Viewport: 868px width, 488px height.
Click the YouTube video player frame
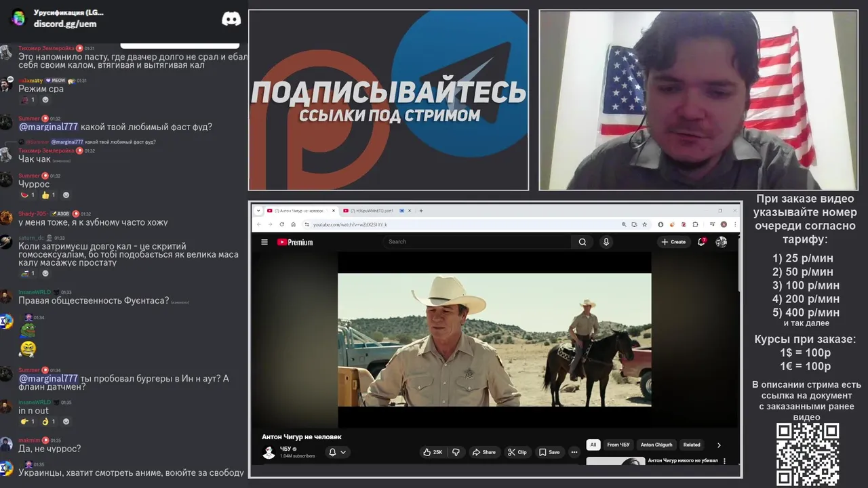pyautogui.click(x=494, y=340)
